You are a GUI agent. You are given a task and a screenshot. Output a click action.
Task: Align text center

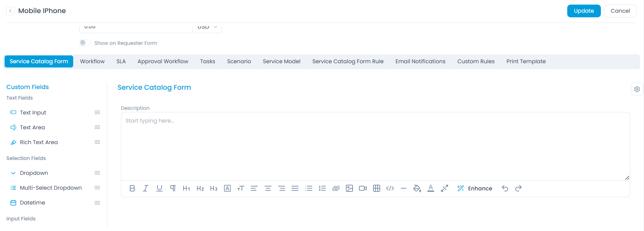point(268,189)
